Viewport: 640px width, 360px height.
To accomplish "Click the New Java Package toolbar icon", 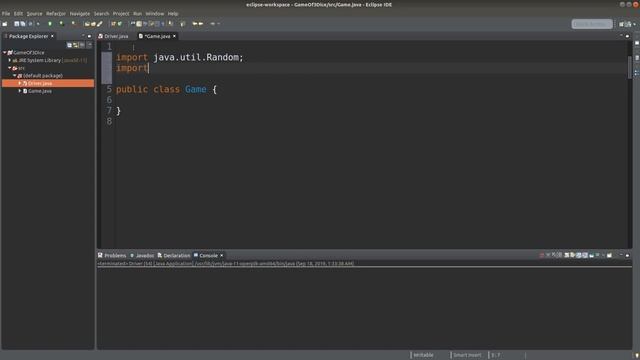I will click(113, 24).
